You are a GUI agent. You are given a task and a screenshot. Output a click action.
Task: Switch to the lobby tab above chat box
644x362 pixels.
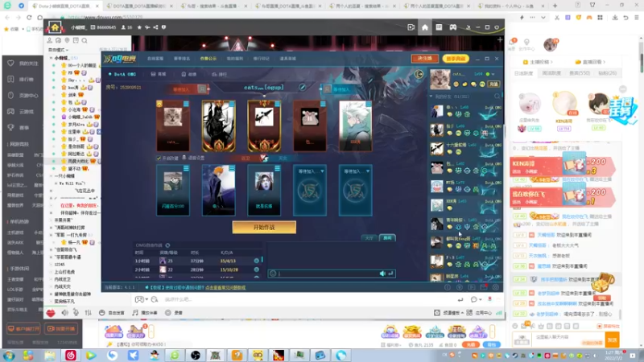point(369,237)
